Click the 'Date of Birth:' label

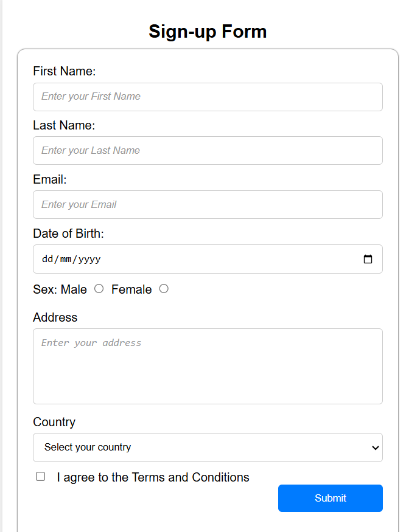click(69, 233)
